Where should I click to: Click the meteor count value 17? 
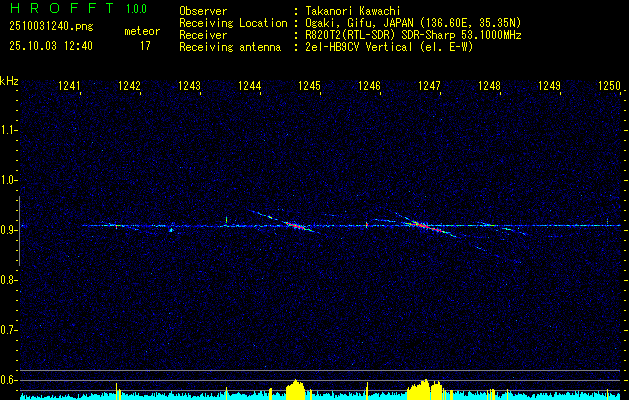(145, 46)
